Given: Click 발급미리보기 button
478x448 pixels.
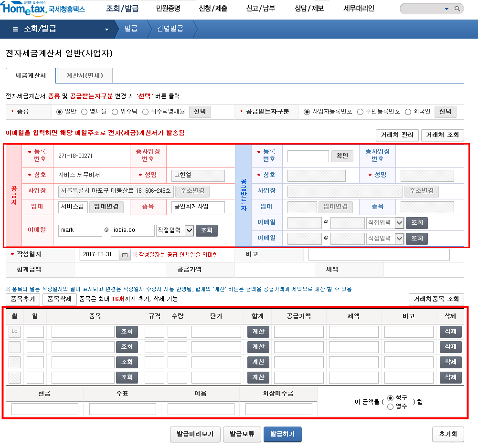Looking at the screenshot, I should [195, 434].
